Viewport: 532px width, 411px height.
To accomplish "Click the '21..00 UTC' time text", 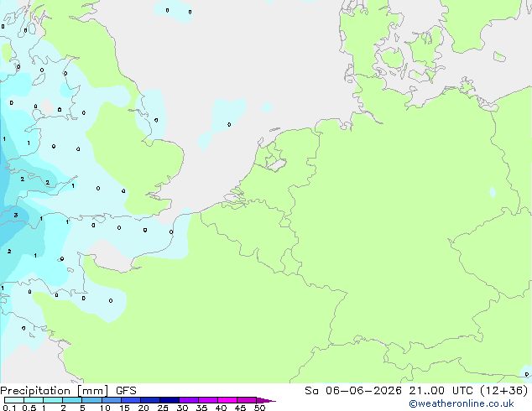I will 441,391.
